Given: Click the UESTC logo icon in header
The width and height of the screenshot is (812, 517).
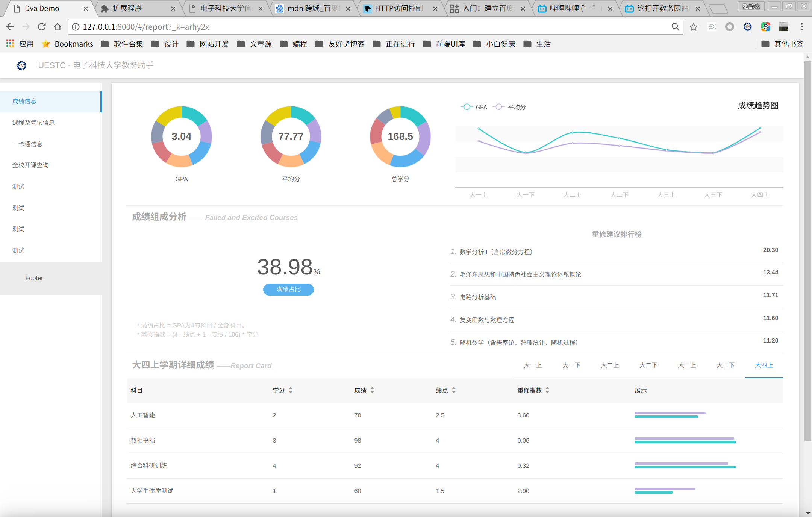Looking at the screenshot, I should [x=21, y=65].
